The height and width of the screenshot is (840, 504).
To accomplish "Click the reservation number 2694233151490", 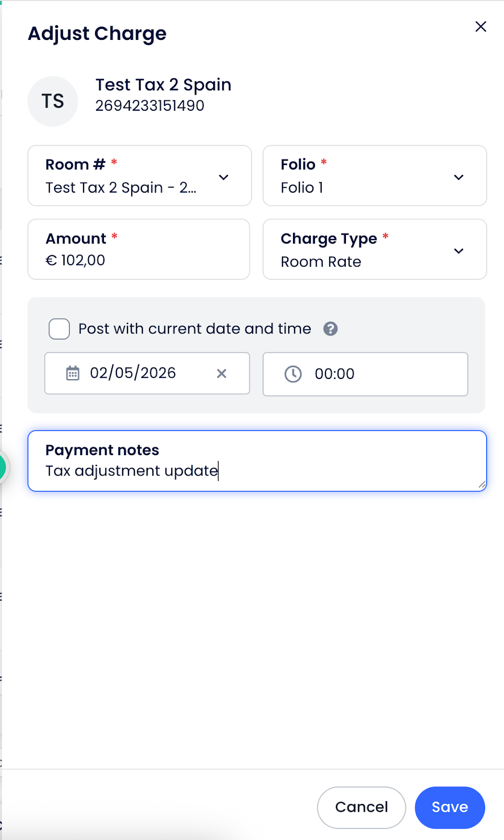I will [150, 106].
